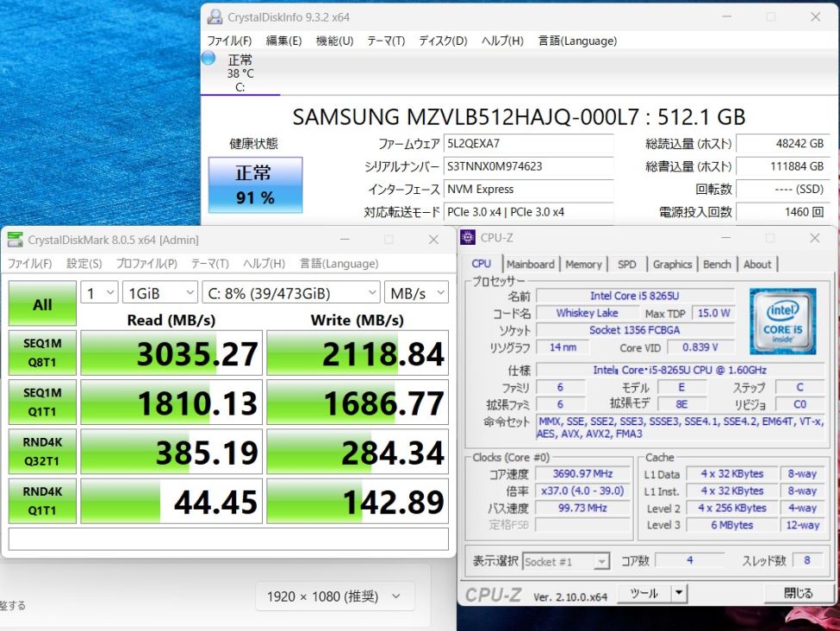The height and width of the screenshot is (631, 840).
Task: Start the SEQ1M Q1T1 test
Action: pos(42,402)
